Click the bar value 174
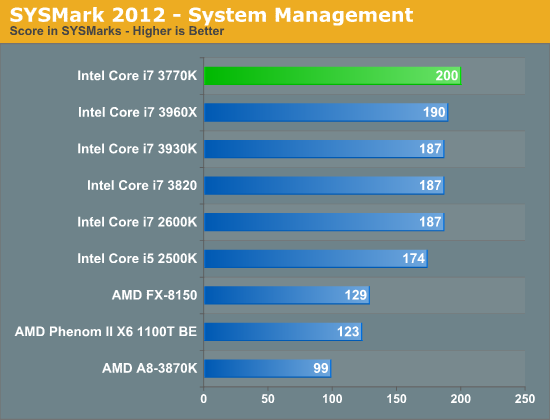Image resolution: width=550 pixels, height=420 pixels. click(x=414, y=259)
